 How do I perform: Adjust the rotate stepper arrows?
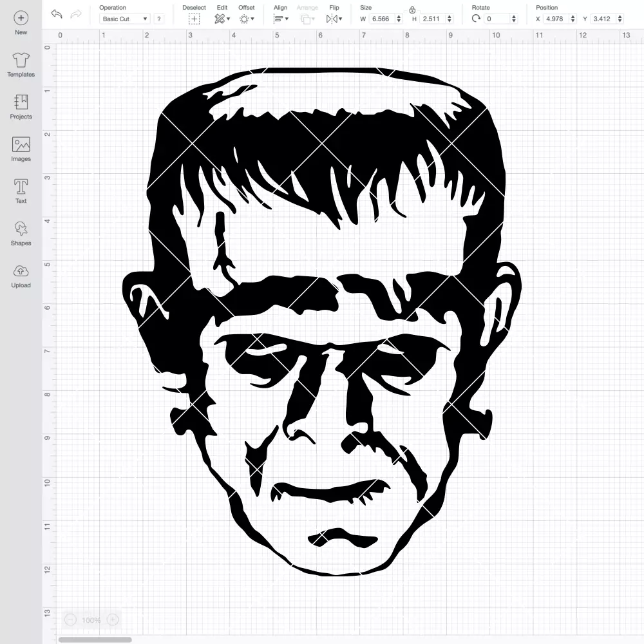pyautogui.click(x=514, y=19)
